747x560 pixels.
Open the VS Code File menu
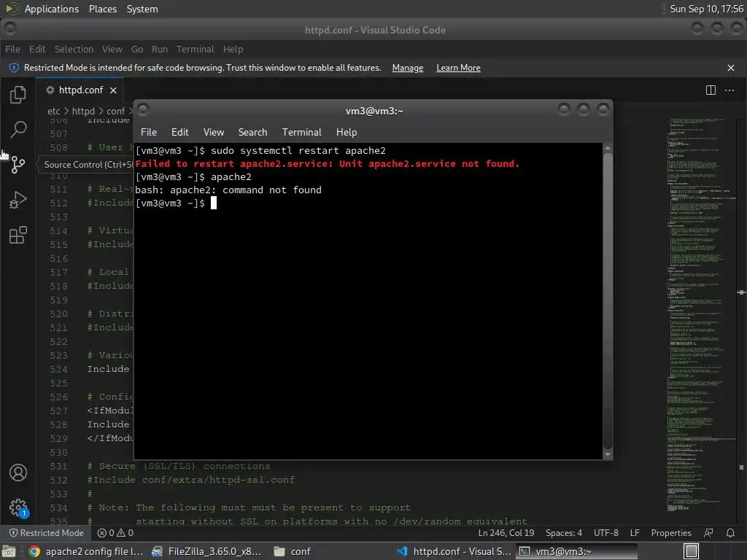(13, 49)
